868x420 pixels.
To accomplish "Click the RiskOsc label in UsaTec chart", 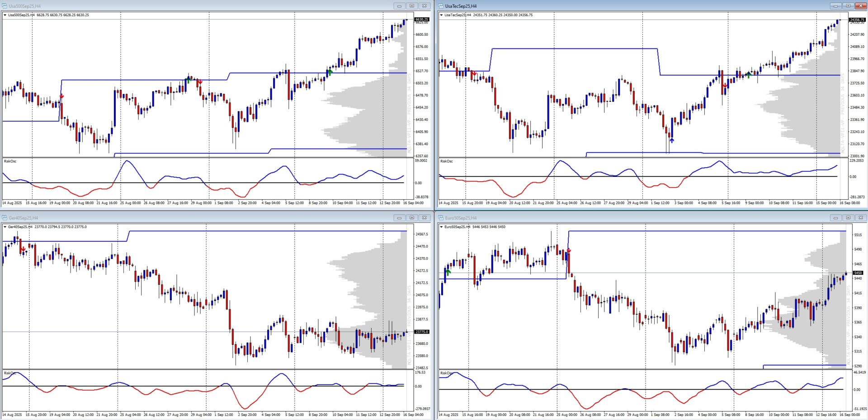I will click(x=446, y=161).
